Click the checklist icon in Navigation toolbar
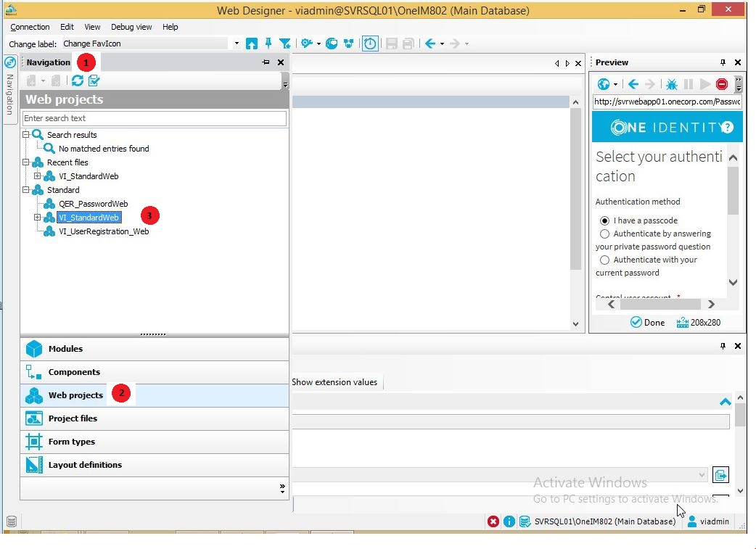 [x=94, y=81]
